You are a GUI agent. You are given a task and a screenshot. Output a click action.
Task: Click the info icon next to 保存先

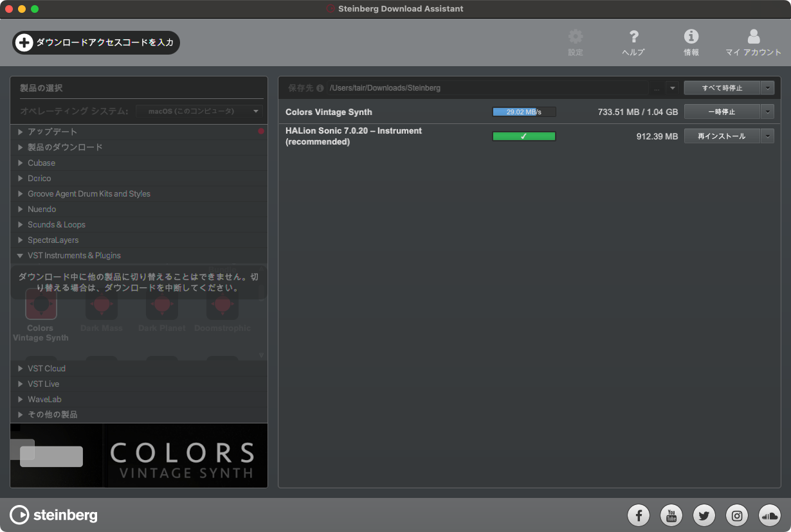coord(320,88)
